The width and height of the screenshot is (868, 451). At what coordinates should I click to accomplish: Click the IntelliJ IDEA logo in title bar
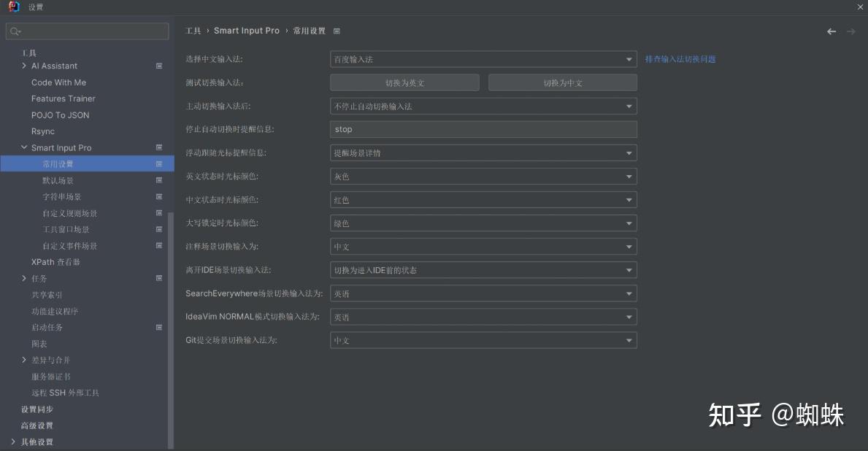pyautogui.click(x=14, y=7)
